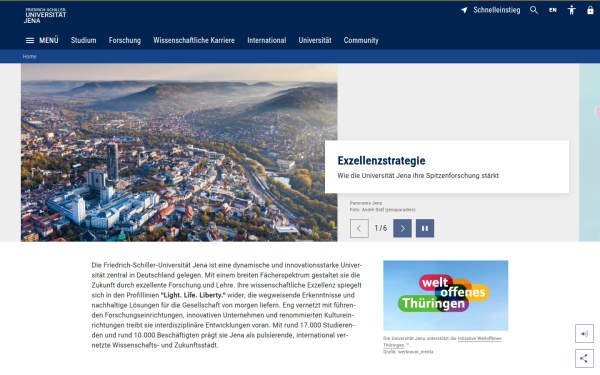Click the Schnelleinstieg arrow icon
600x375 pixels.
464,10
